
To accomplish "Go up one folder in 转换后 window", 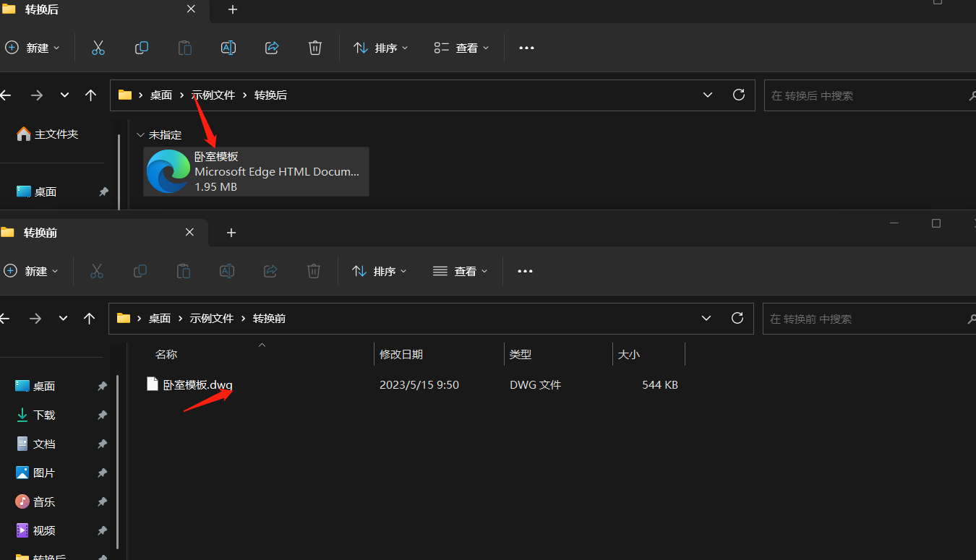I will (x=90, y=95).
